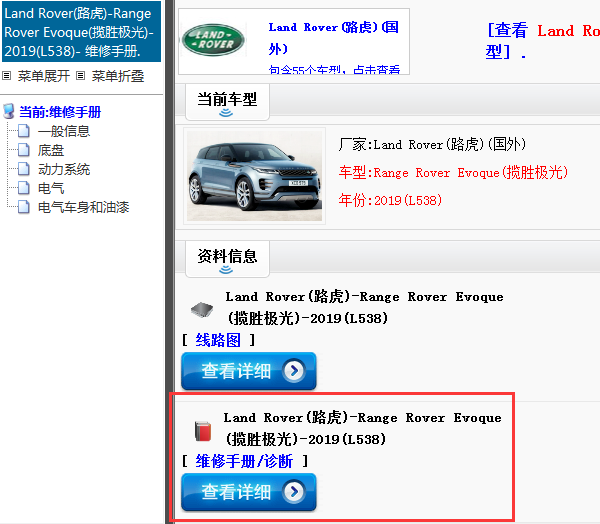Open the 当前车型 tab

pos(227,102)
